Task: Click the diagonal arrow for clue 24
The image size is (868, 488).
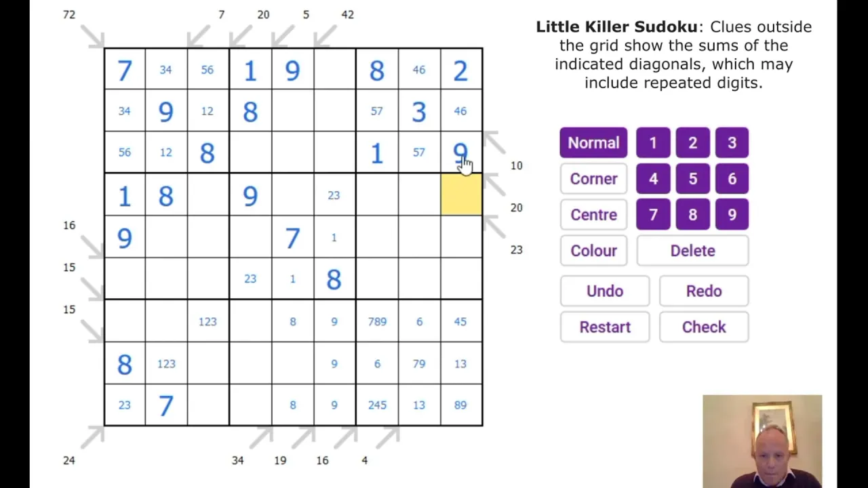Action: coord(92,437)
